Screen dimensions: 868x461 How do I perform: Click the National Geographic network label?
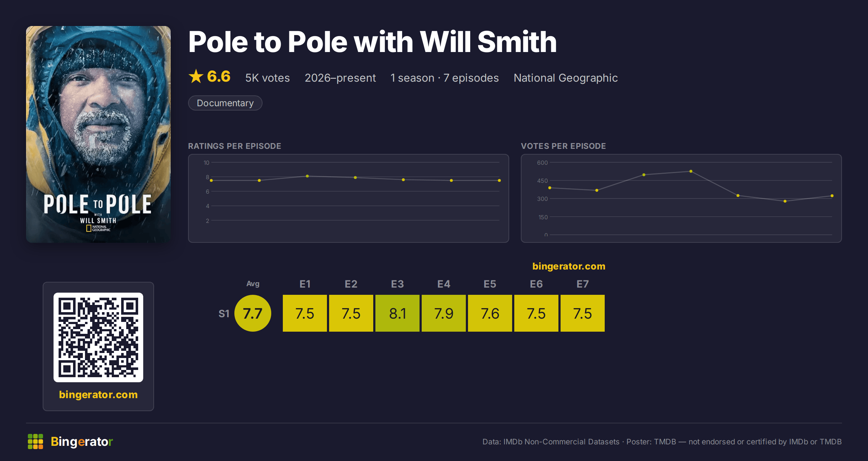click(x=566, y=78)
